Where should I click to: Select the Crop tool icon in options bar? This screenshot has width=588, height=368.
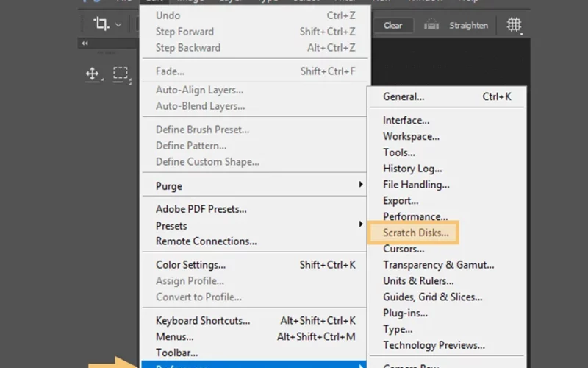point(101,24)
